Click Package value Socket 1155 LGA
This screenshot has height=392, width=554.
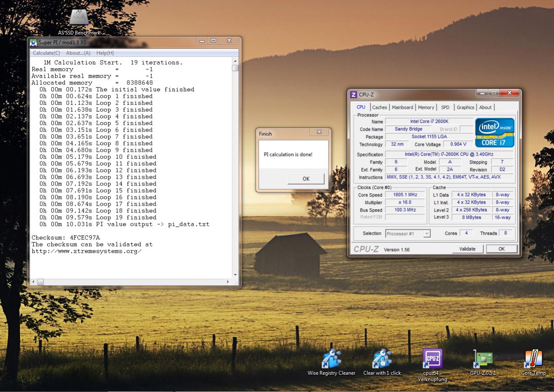click(429, 137)
